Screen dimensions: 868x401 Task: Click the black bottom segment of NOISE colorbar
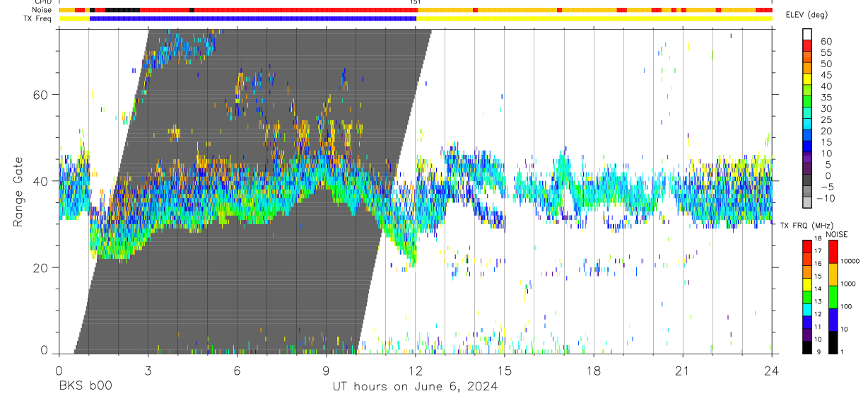pos(833,342)
